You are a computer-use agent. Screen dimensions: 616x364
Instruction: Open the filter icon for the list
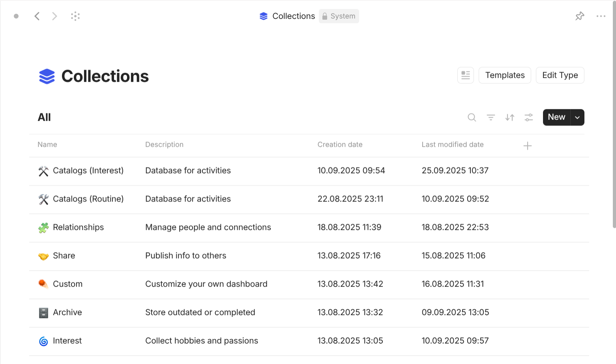click(x=491, y=118)
